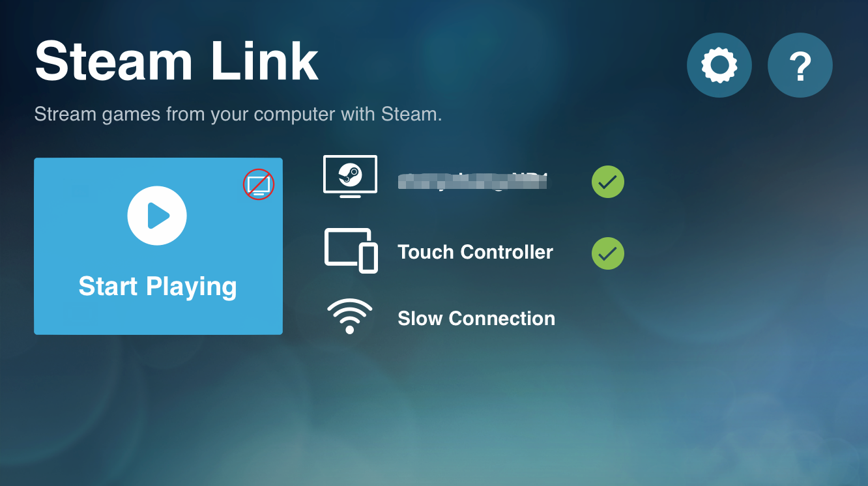The image size is (868, 486).
Task: Open the Touch Controller label
Action: point(475,252)
